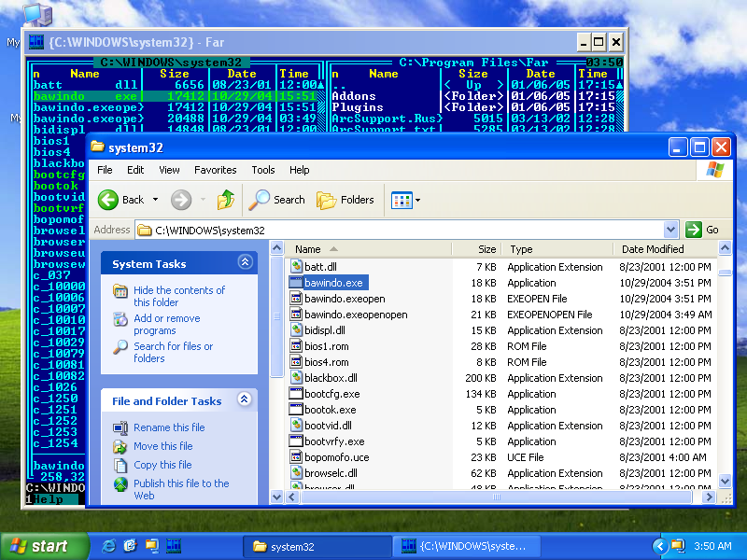Viewport: 747px width, 560px height.
Task: Click the Move this file link
Action: tap(163, 446)
